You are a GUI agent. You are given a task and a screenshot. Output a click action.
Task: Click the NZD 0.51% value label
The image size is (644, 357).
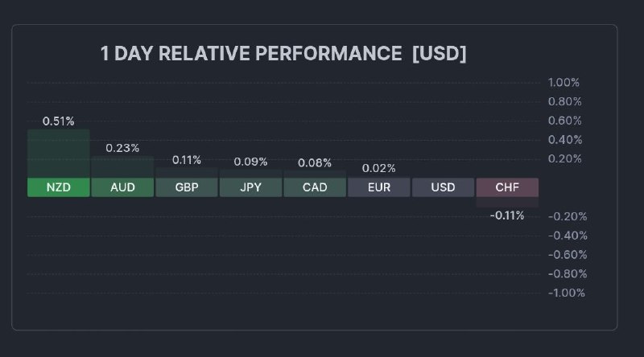point(58,121)
